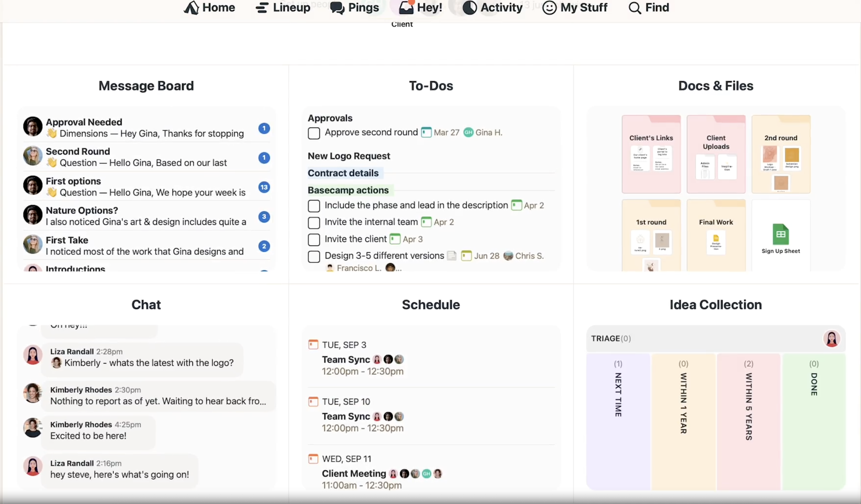Click the avatar in the TRIAGE row
Image resolution: width=861 pixels, height=504 pixels.
831,338
